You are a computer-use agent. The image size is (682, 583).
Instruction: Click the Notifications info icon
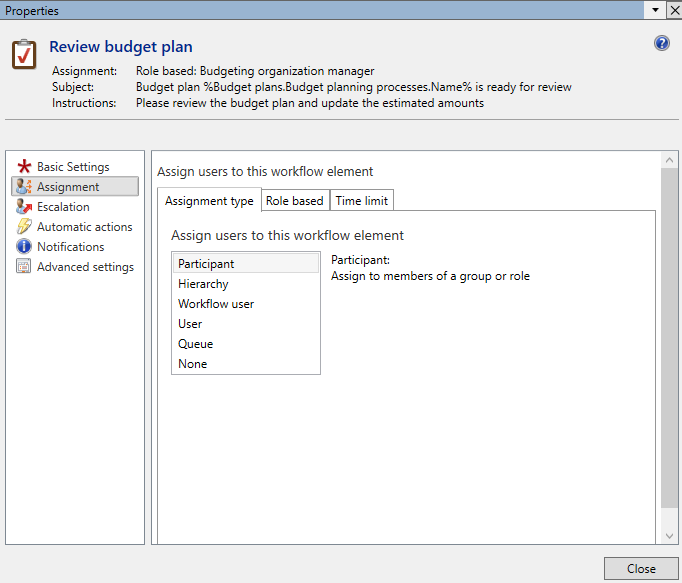click(x=24, y=247)
